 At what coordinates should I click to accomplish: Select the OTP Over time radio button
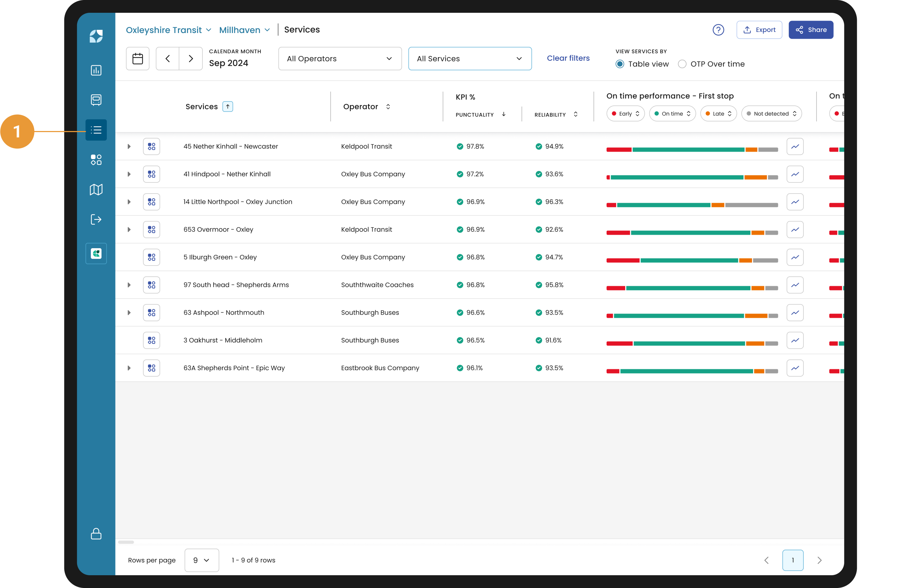pyautogui.click(x=682, y=64)
